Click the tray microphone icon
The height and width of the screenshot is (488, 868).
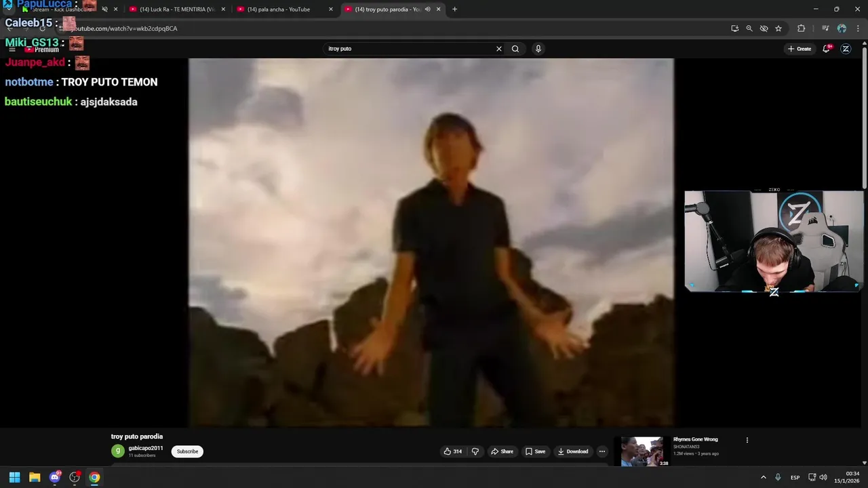(x=778, y=477)
